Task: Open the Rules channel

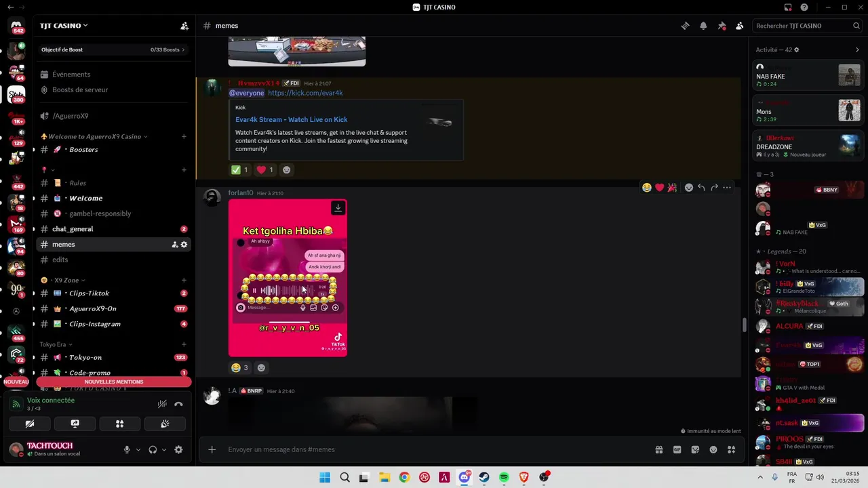Action: click(x=113, y=183)
